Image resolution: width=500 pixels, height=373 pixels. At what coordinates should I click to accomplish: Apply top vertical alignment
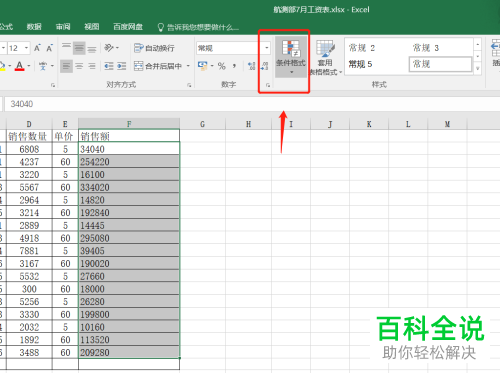pyautogui.click(x=66, y=48)
